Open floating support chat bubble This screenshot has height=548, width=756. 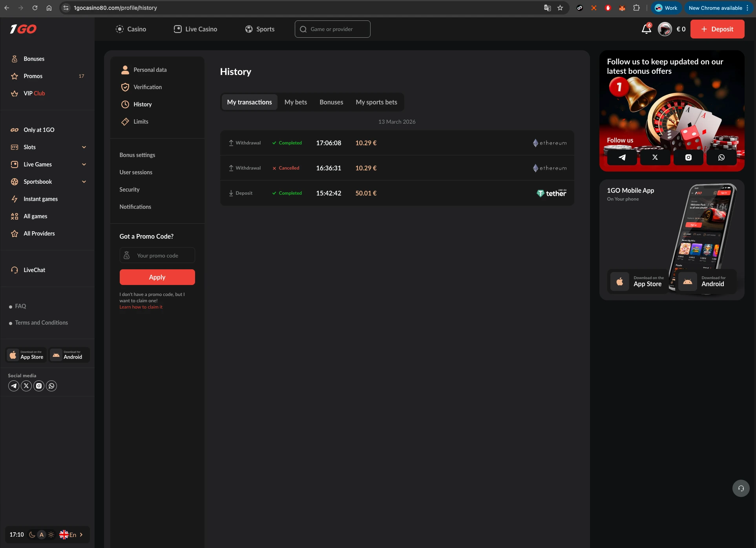coord(741,488)
